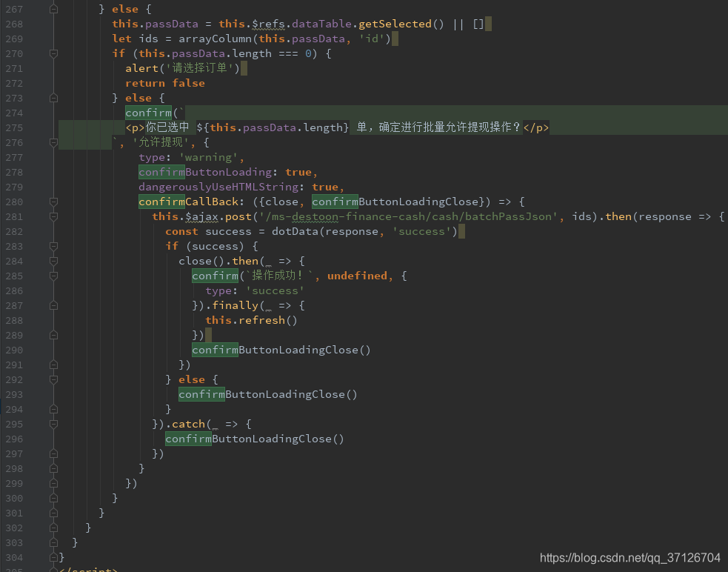Click the 'warning' type value
Screen dimensions: 728x572
point(208,158)
